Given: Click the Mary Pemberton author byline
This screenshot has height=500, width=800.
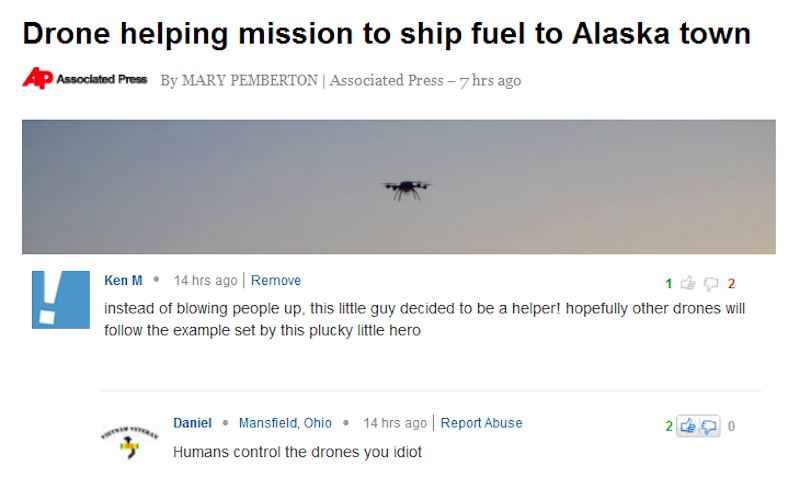Looking at the screenshot, I should pyautogui.click(x=248, y=80).
